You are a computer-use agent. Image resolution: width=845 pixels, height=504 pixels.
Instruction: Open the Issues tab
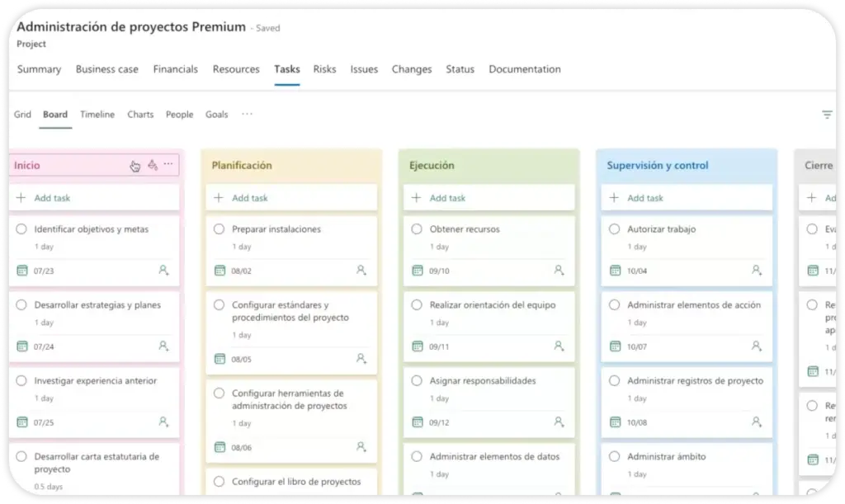click(x=364, y=69)
